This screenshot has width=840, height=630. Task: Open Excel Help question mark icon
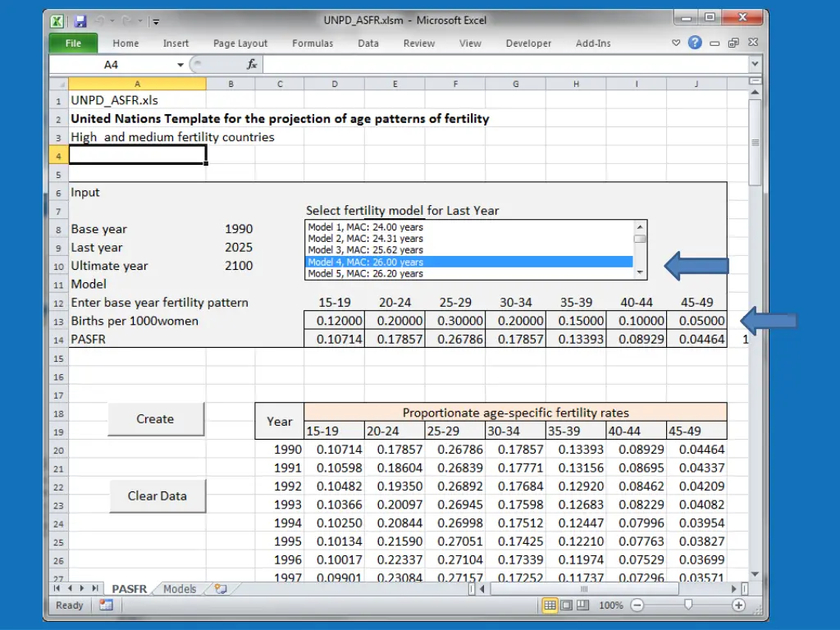click(x=695, y=43)
